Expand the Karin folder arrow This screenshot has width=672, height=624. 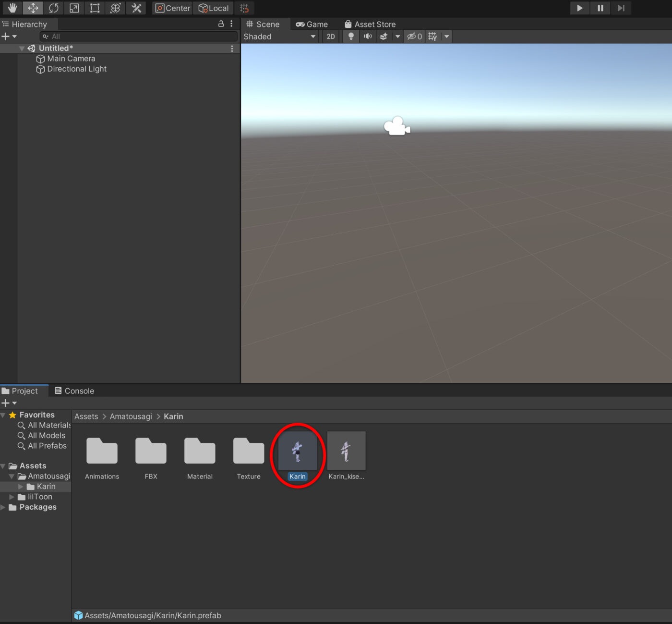click(x=21, y=487)
